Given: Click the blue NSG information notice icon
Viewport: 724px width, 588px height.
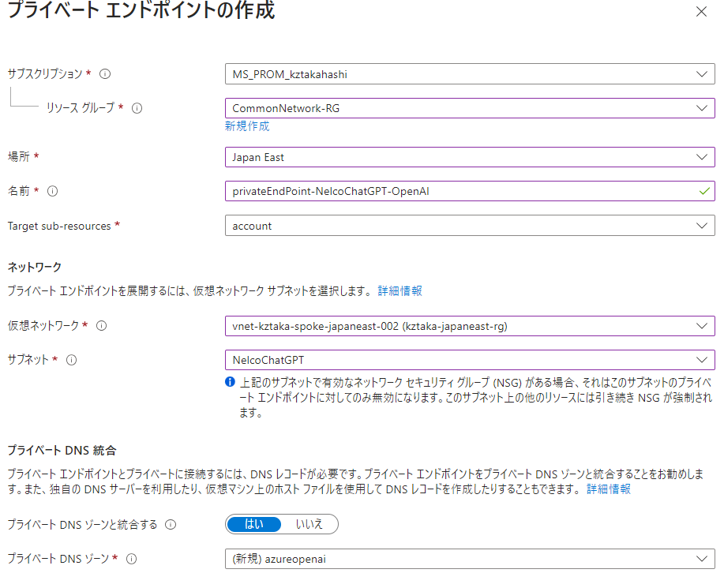Looking at the screenshot, I should pos(231,381).
